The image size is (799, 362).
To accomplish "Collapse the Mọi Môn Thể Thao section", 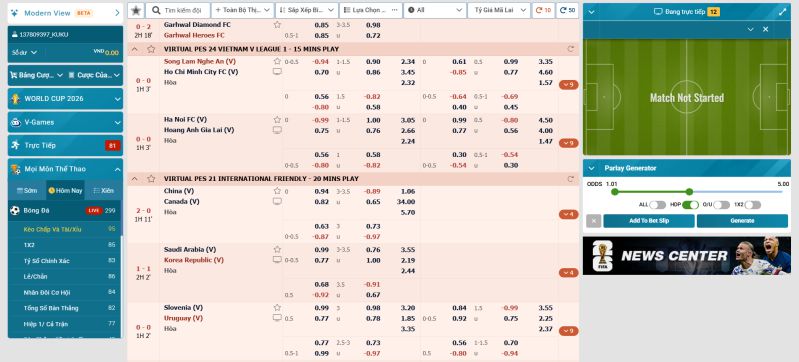I will pos(65,169).
